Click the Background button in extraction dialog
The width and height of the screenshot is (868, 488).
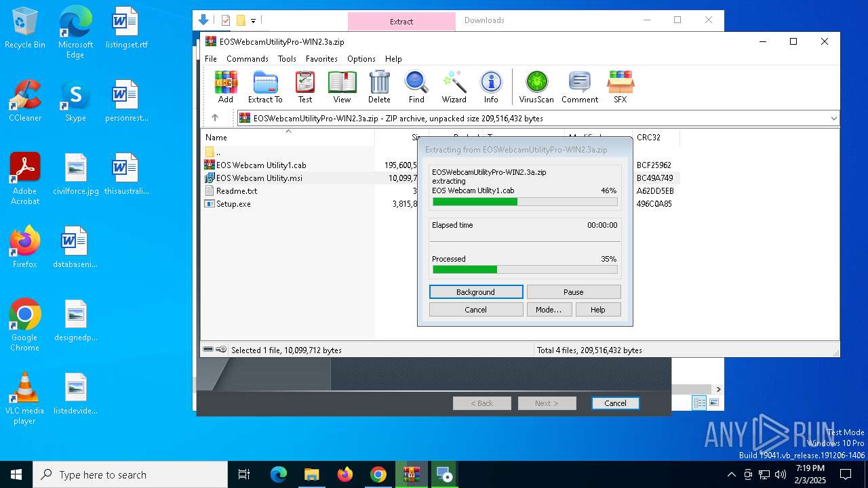(476, 292)
